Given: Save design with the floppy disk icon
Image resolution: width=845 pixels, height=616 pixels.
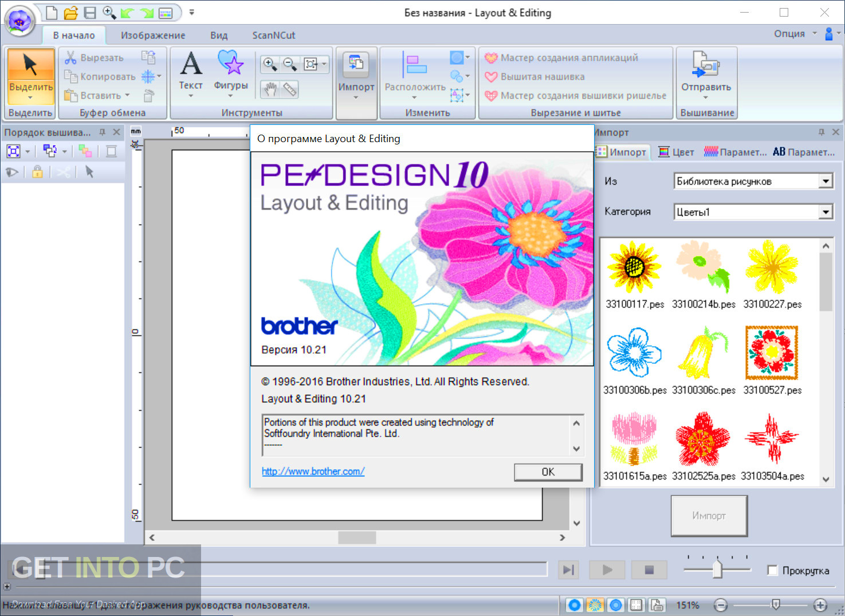Looking at the screenshot, I should click(90, 12).
